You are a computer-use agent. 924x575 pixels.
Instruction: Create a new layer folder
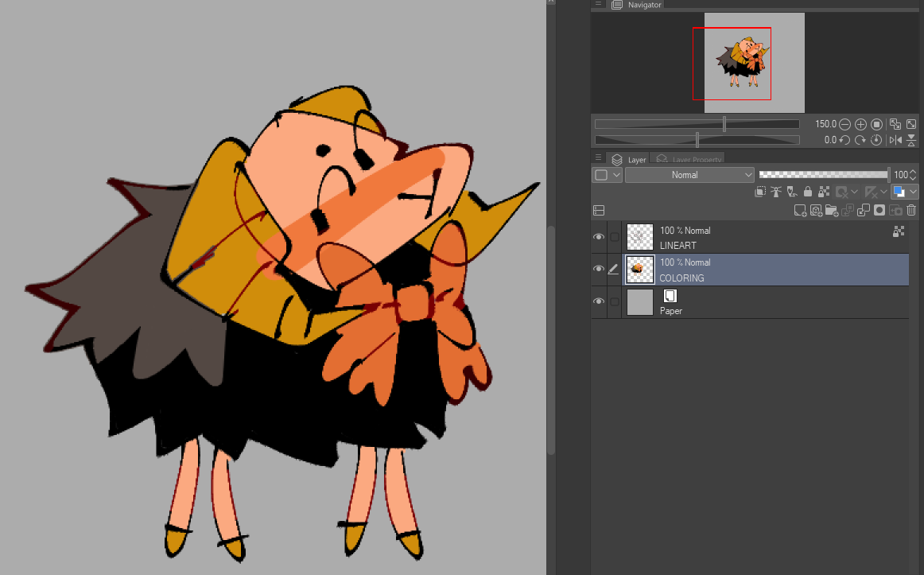832,211
